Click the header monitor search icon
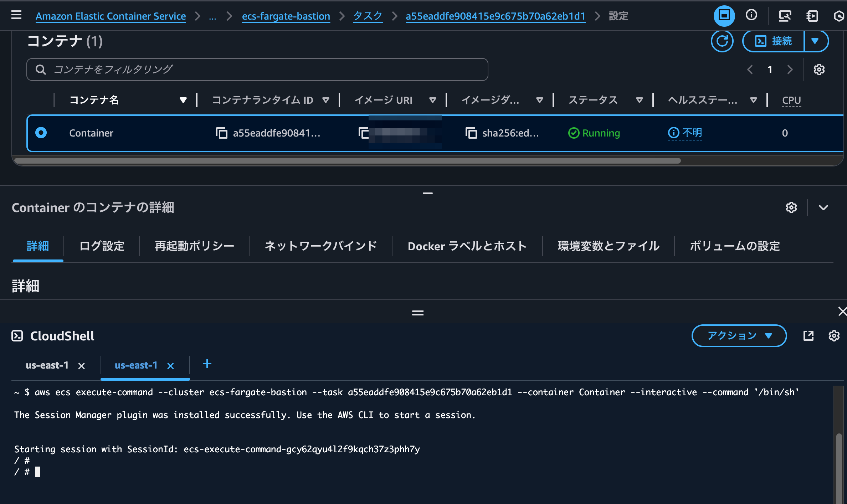Viewport: 847px width, 504px height. click(x=785, y=16)
